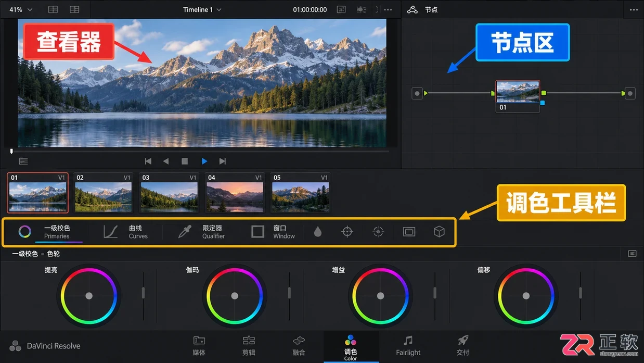Viewport: 644px width, 363px height.
Task: Click the image overlay icon after the timecode
Action: click(x=341, y=9)
